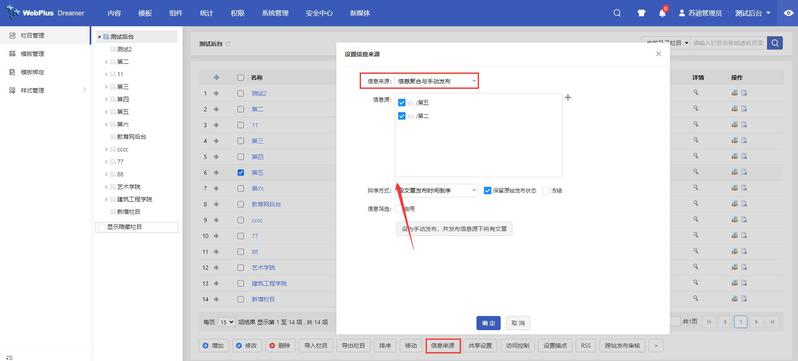Click the 导入栏目 toolbar button
Image resolution: width=798 pixels, height=361 pixels.
coord(316,346)
